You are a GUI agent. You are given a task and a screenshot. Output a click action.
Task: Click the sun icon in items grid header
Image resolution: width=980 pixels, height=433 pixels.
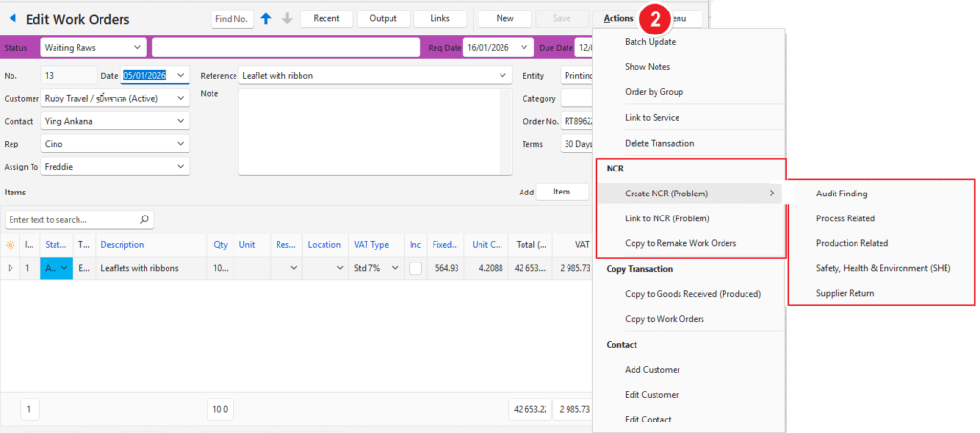[x=11, y=244]
